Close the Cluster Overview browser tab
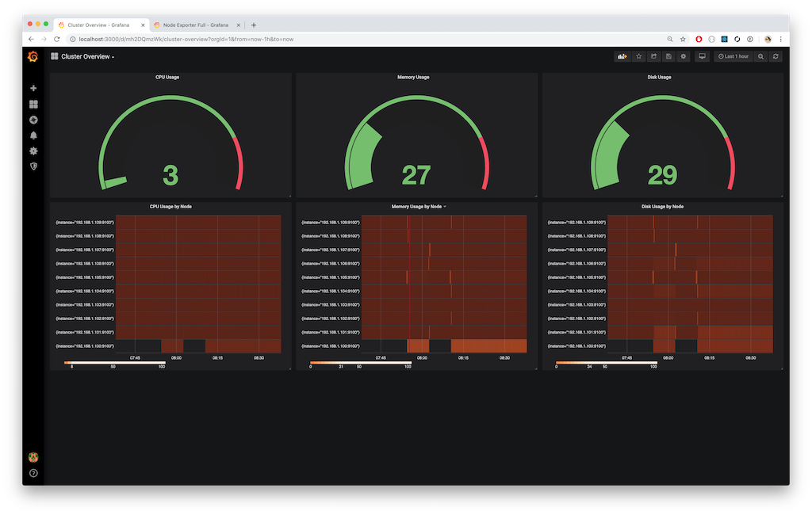The width and height of the screenshot is (812, 515). coord(143,25)
